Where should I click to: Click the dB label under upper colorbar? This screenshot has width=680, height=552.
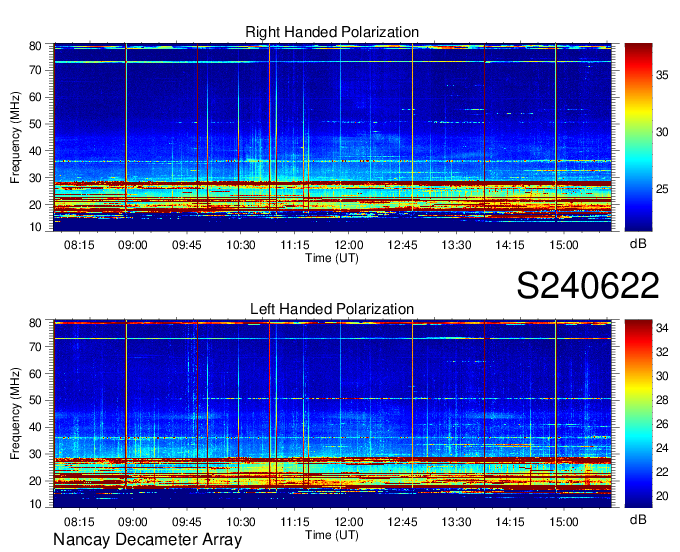638,244
